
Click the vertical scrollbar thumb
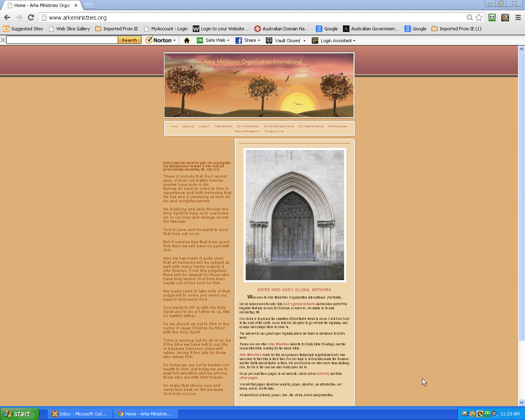pos(521,196)
